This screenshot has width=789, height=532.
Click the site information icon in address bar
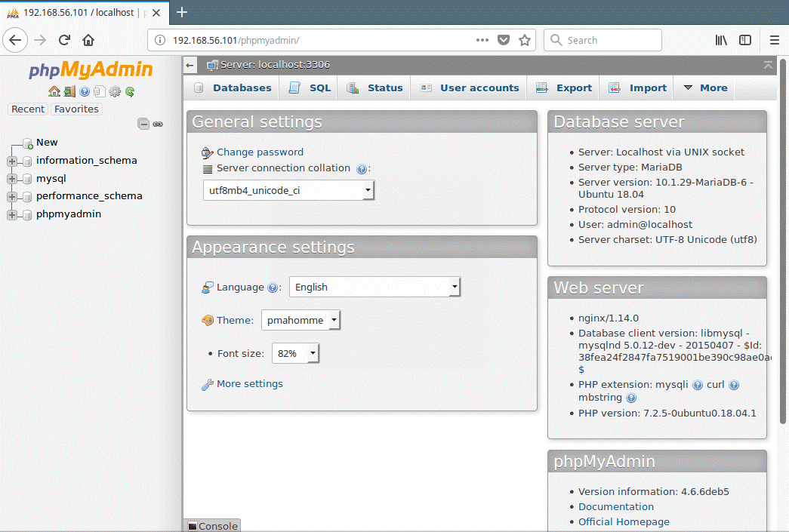click(160, 40)
